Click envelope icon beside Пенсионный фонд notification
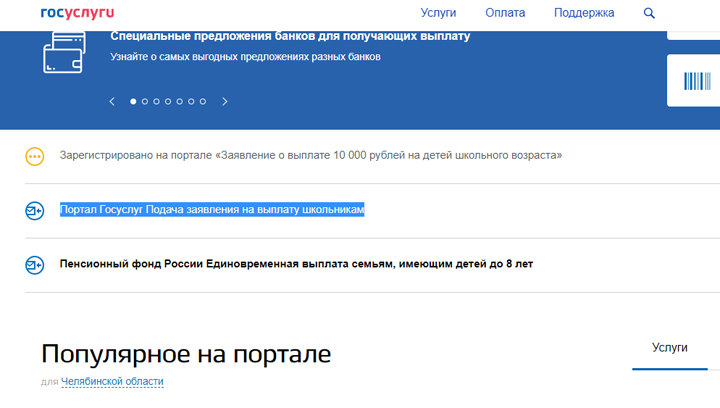The width and height of the screenshot is (720, 408). [34, 265]
